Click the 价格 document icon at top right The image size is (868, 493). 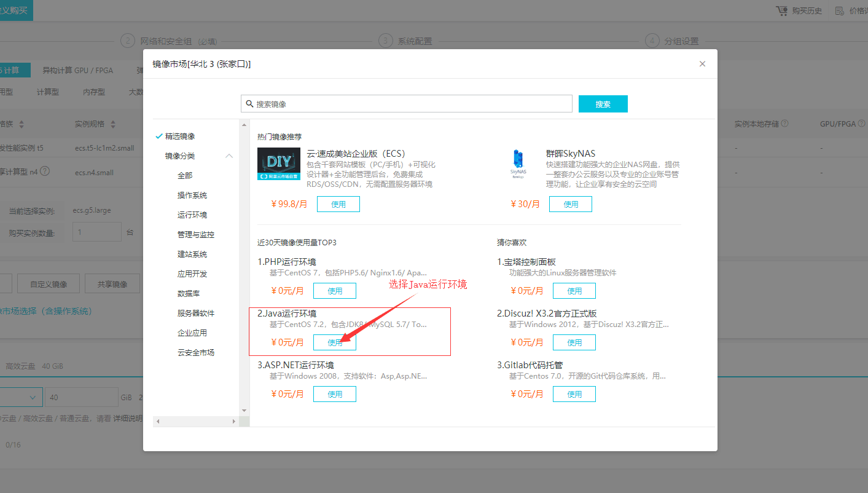tap(840, 10)
